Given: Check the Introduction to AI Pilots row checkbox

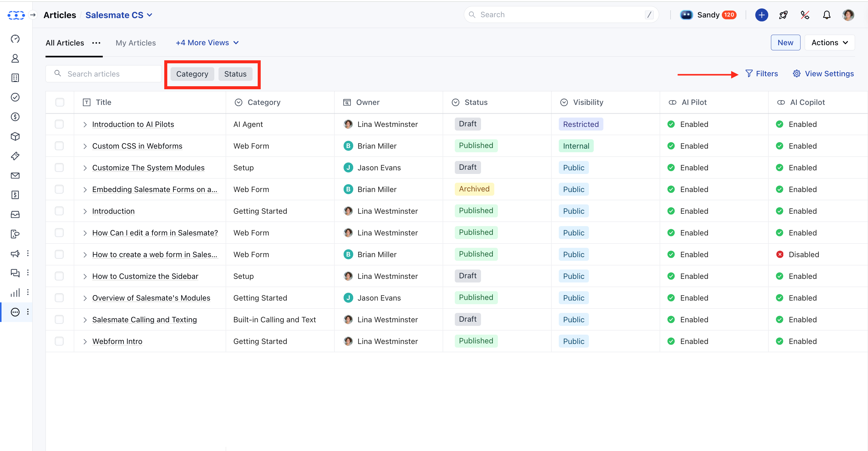Looking at the screenshot, I should click(59, 124).
